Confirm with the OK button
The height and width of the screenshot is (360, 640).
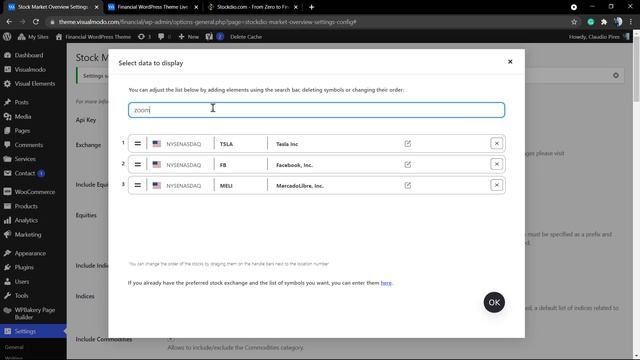[494, 302]
